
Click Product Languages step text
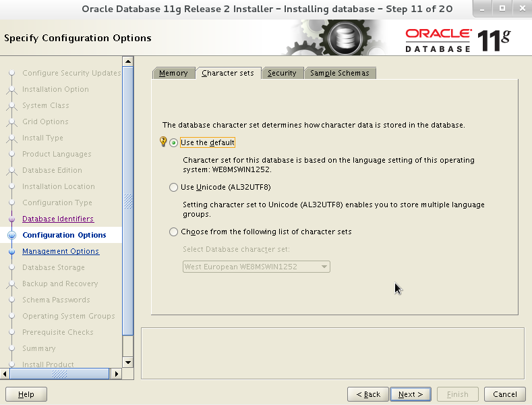(57, 155)
